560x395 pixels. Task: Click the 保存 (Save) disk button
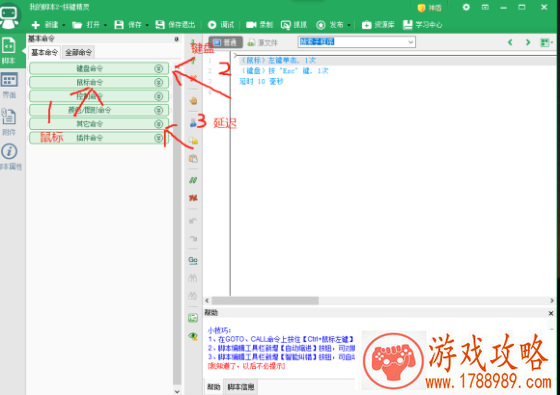pyautogui.click(x=128, y=25)
